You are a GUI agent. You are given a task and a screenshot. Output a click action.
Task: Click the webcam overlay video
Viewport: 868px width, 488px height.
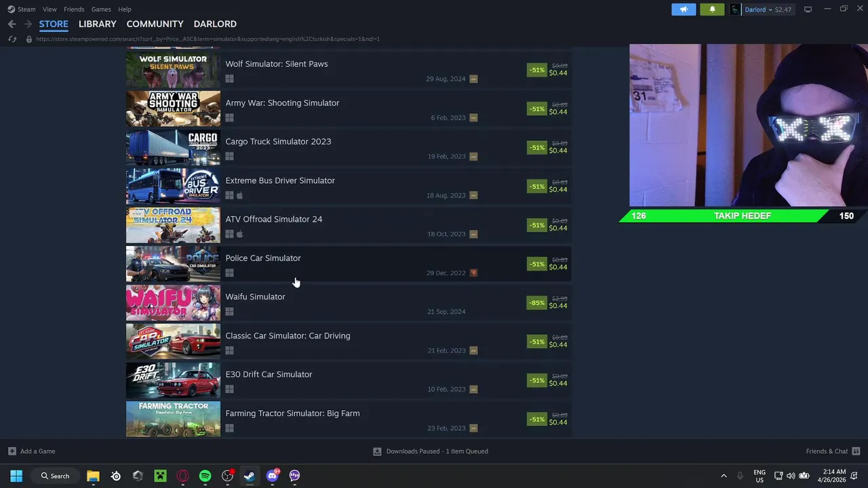tap(748, 125)
